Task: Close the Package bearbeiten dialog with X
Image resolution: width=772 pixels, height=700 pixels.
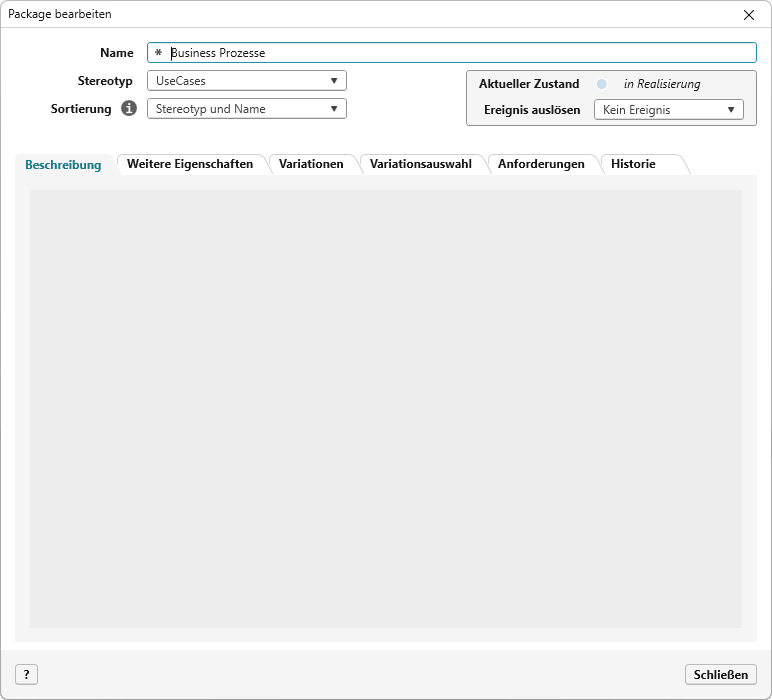Action: 749,15
